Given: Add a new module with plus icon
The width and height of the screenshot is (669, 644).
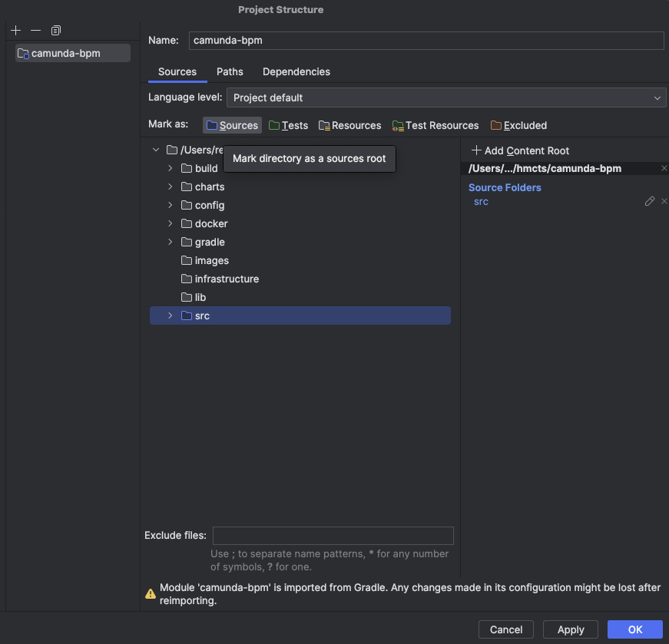Looking at the screenshot, I should click(x=16, y=30).
